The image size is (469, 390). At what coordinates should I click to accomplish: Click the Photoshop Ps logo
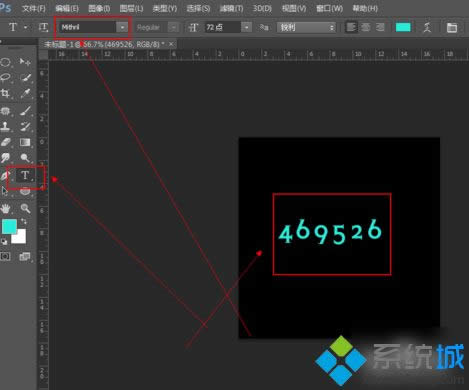tap(6, 7)
